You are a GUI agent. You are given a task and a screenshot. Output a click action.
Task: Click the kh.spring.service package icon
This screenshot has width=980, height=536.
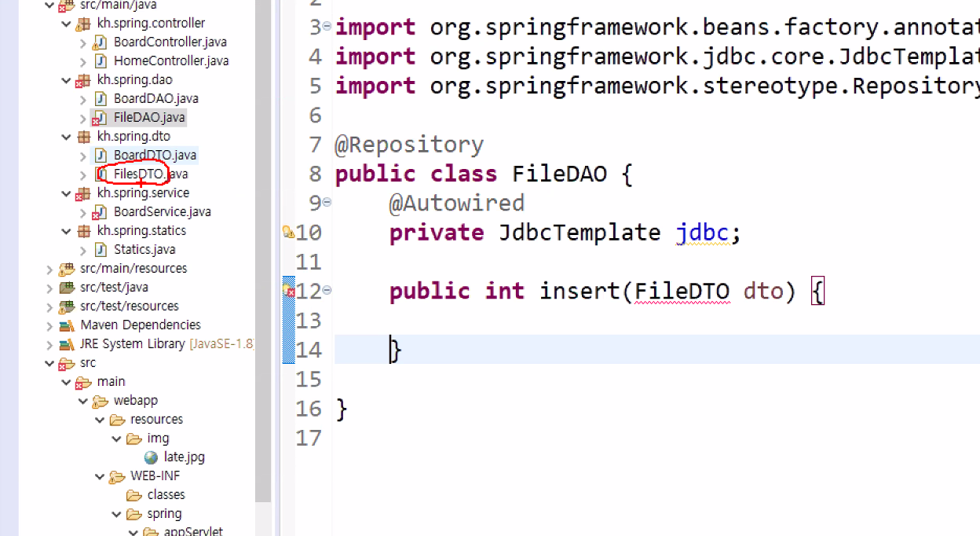(83, 193)
